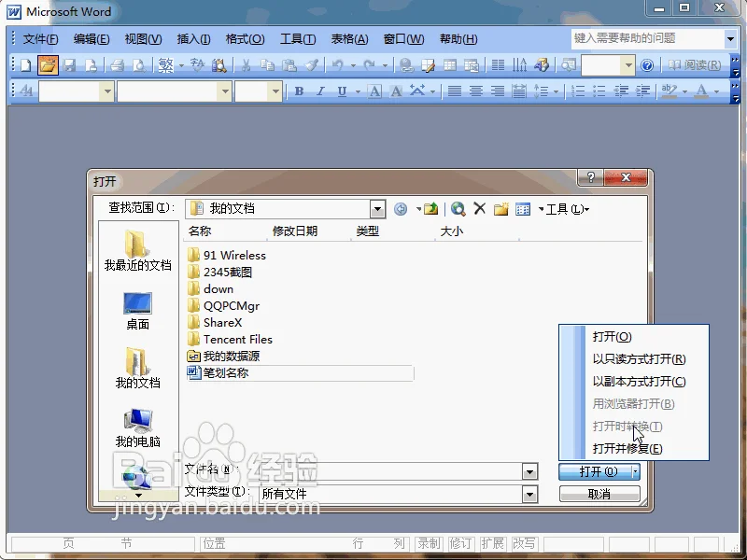Click the 阅读(R) reading layout button
Image resolution: width=747 pixels, height=560 pixels.
tap(695, 64)
